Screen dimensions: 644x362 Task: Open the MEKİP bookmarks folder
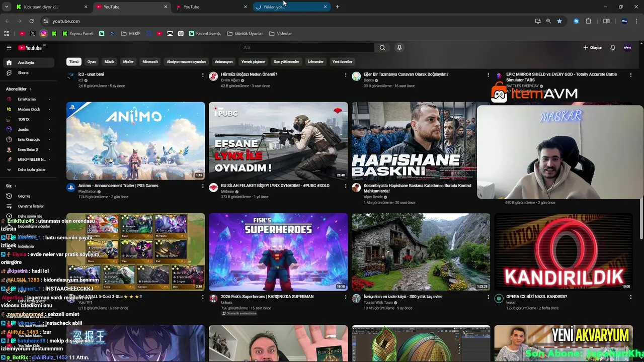131,34
